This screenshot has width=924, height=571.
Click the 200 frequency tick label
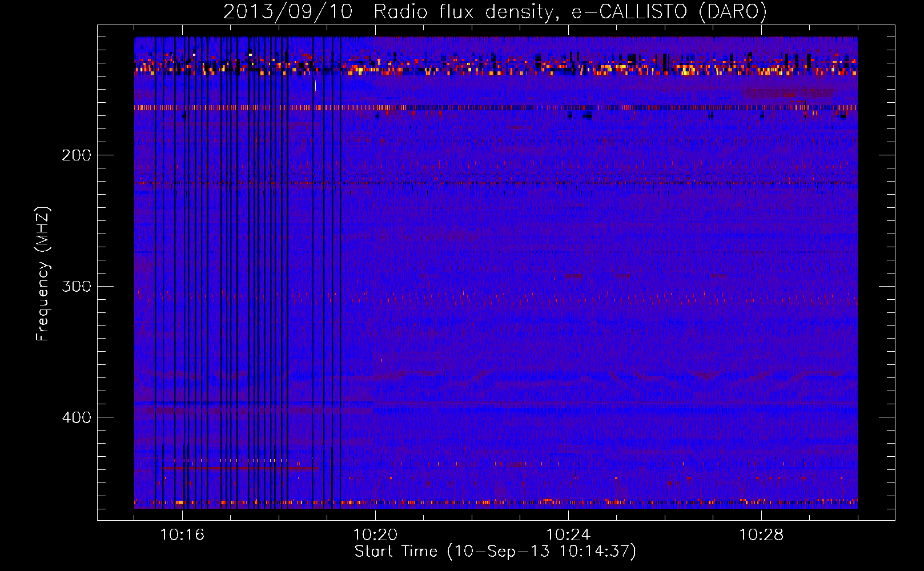click(77, 155)
